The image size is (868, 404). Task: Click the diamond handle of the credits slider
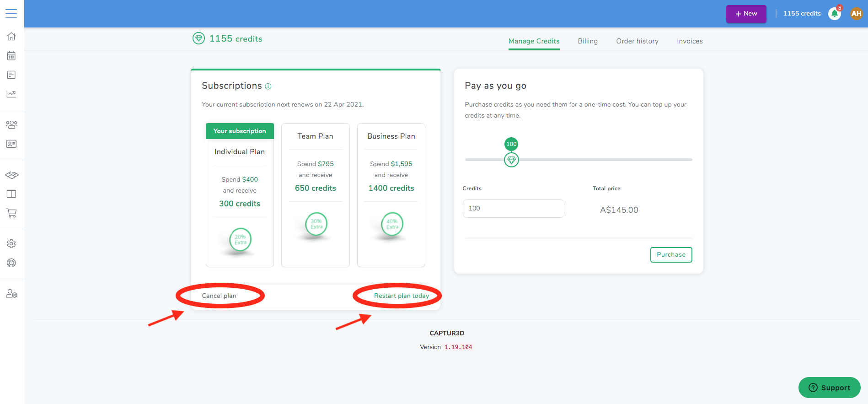click(511, 160)
